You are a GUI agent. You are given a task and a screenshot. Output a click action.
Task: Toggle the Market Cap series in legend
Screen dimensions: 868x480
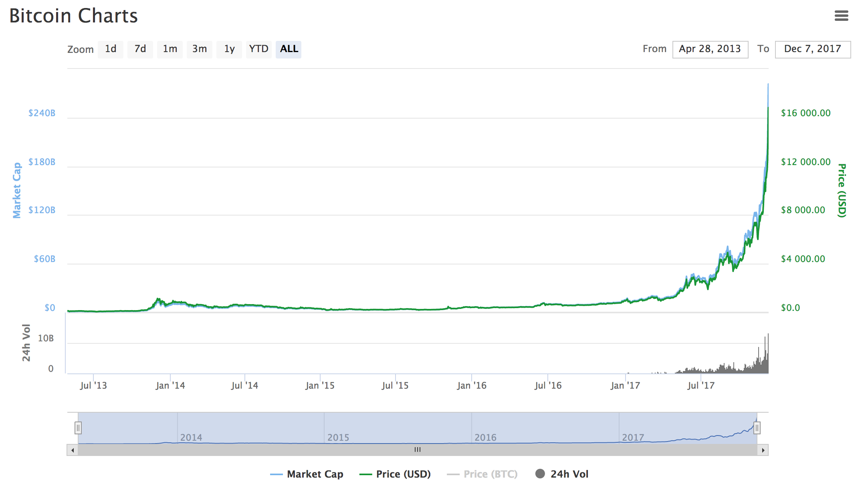(x=307, y=474)
